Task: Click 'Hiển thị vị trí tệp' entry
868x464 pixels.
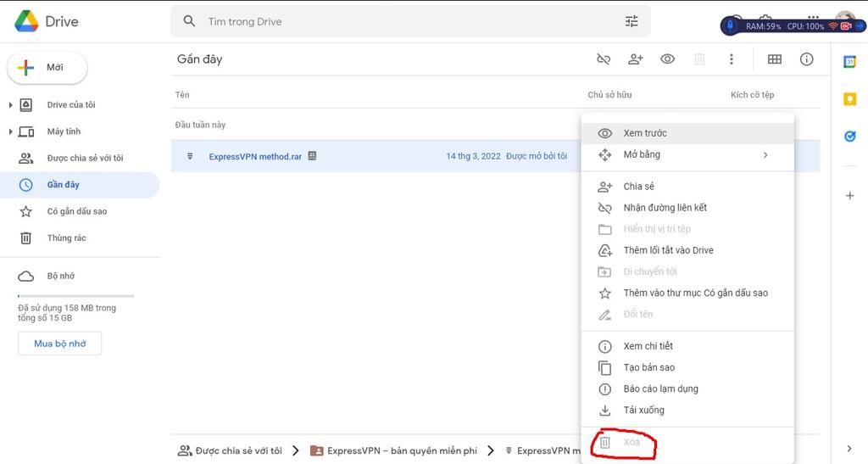Action: pyautogui.click(x=687, y=229)
